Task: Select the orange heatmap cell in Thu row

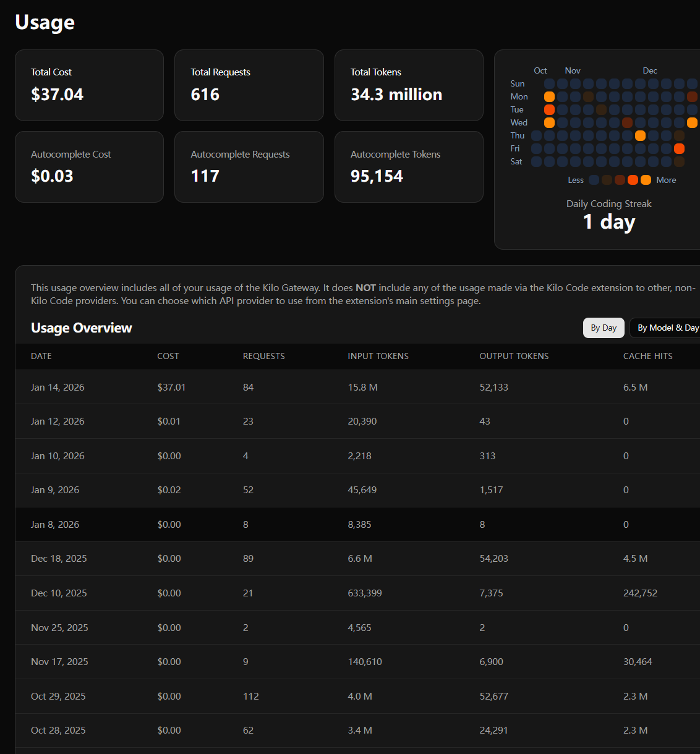Action: pos(640,135)
